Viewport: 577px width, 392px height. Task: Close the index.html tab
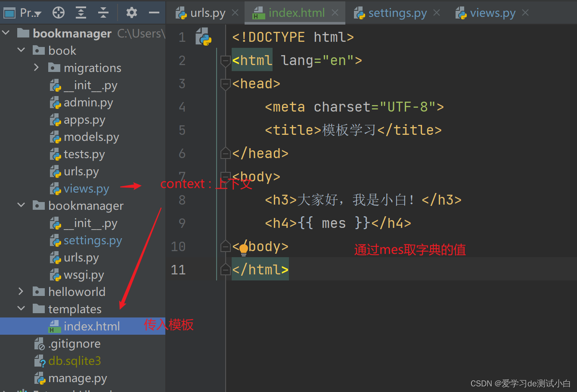(335, 13)
